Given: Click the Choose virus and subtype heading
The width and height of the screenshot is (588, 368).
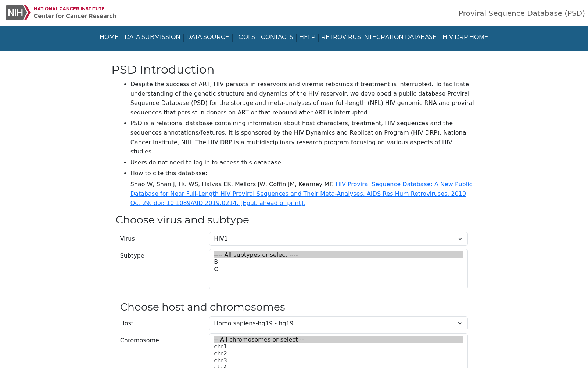Looking at the screenshot, I should pos(182,220).
